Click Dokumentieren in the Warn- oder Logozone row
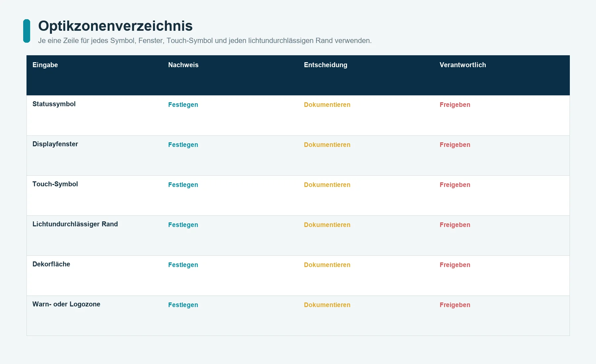Viewport: 596px width, 364px height. point(327,305)
